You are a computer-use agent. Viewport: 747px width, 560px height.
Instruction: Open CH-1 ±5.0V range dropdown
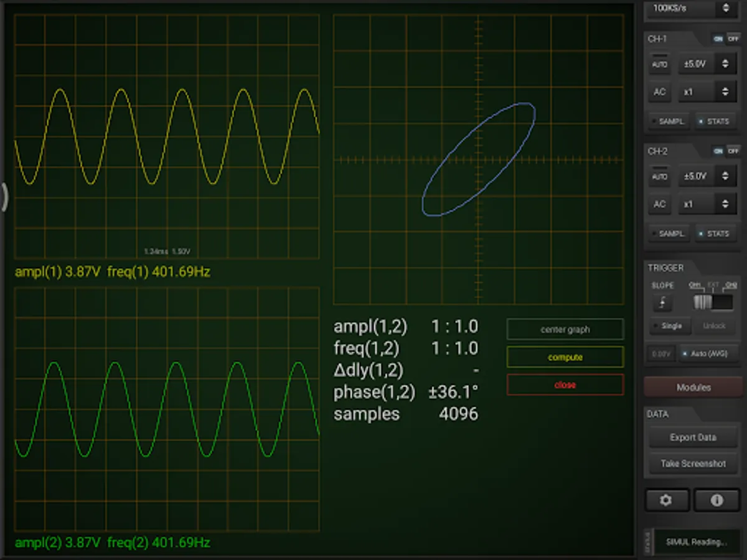coord(707,64)
